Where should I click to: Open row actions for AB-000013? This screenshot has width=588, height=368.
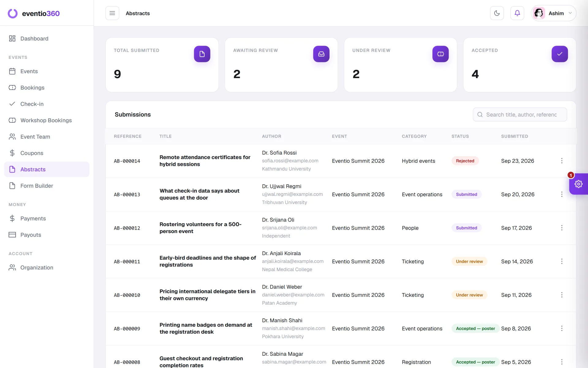tap(562, 194)
